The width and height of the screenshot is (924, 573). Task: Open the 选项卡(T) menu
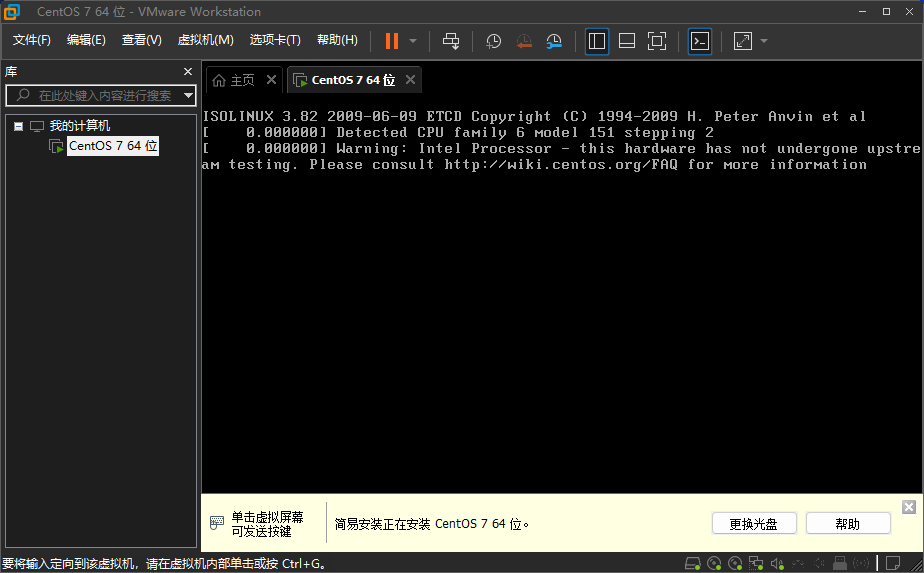[x=275, y=39]
